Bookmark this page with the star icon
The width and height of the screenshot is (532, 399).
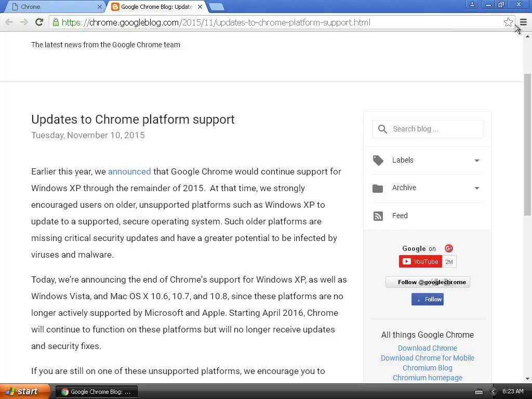click(x=508, y=22)
